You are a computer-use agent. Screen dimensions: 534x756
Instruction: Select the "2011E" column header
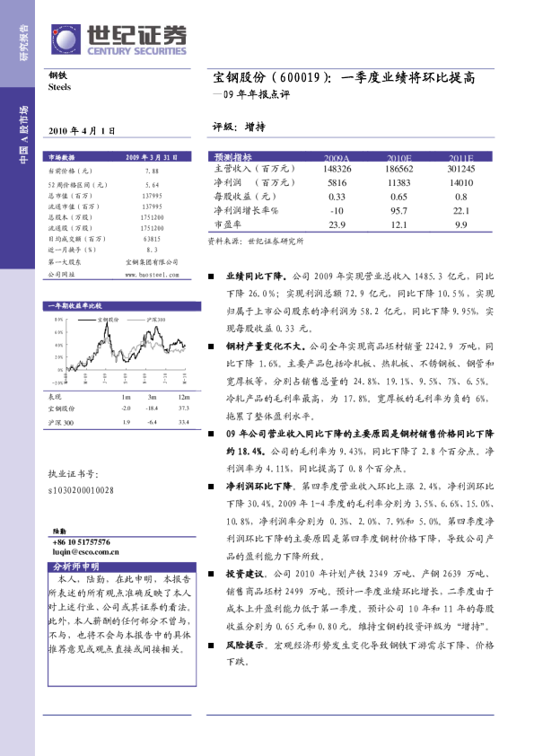click(x=461, y=158)
